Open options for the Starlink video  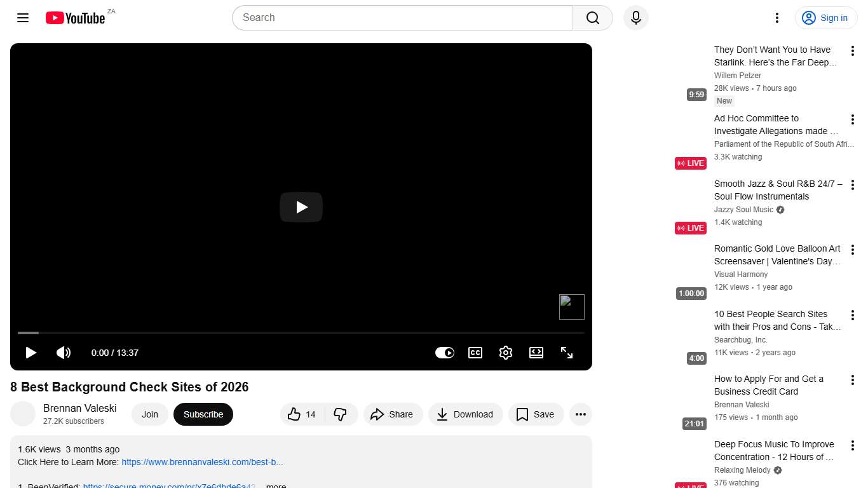[x=853, y=50]
